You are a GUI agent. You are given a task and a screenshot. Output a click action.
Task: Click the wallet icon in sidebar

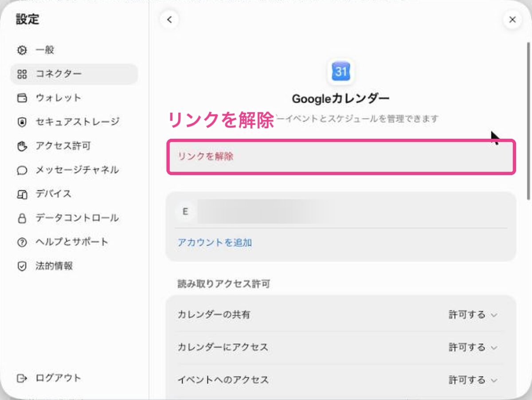pyautogui.click(x=22, y=98)
